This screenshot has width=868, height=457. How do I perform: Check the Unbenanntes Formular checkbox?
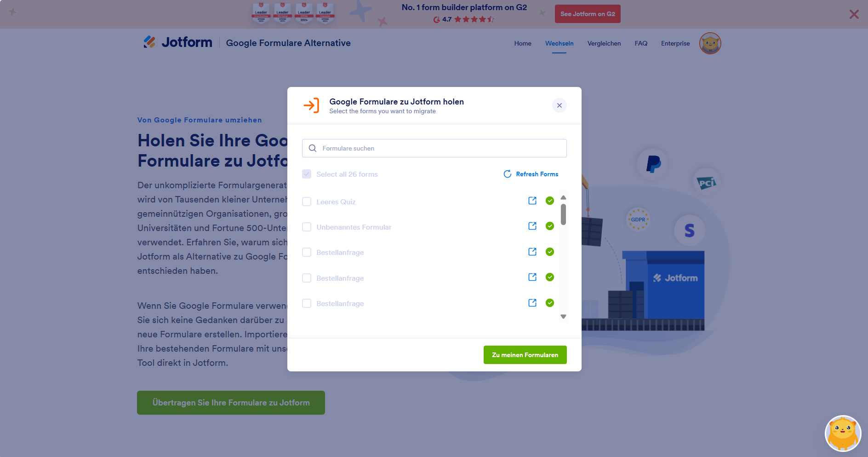click(307, 227)
